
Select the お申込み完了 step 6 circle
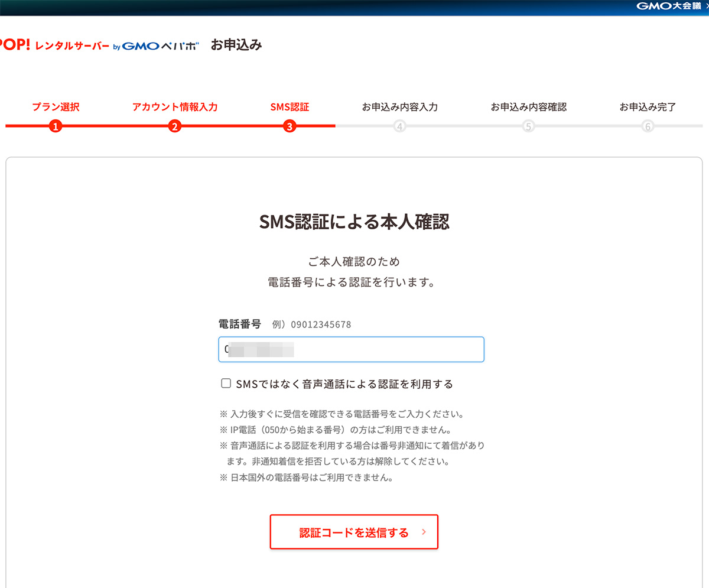coord(647,125)
